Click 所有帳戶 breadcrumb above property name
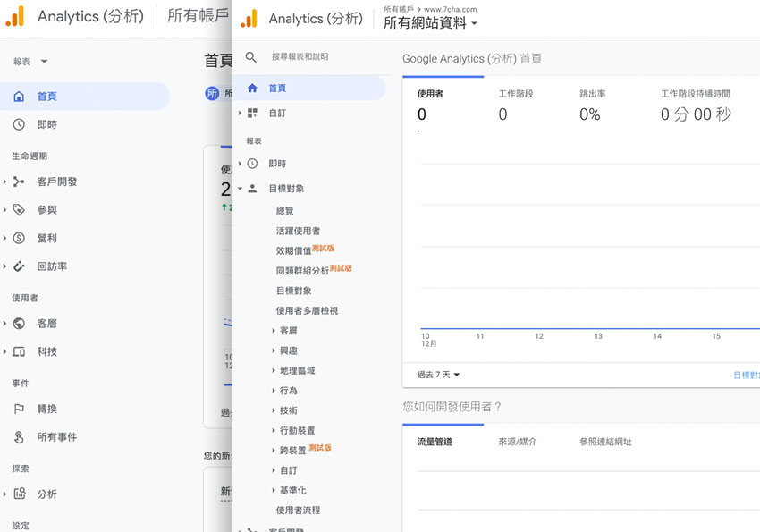This screenshot has height=532, width=760. [x=398, y=9]
